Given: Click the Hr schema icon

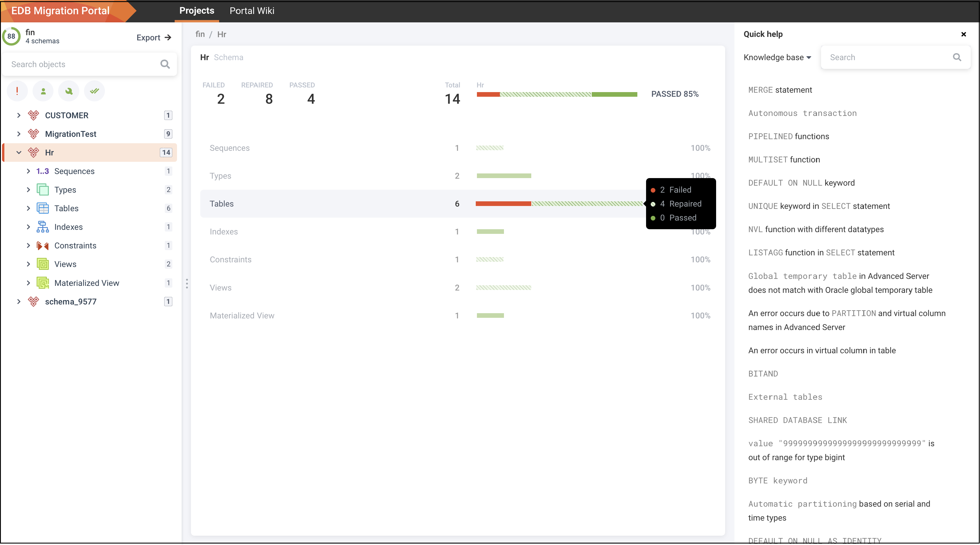Looking at the screenshot, I should (x=33, y=152).
